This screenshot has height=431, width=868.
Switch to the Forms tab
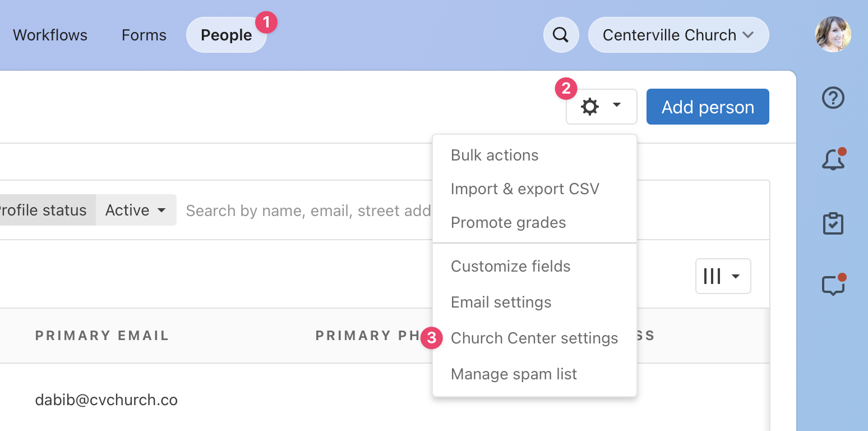144,35
